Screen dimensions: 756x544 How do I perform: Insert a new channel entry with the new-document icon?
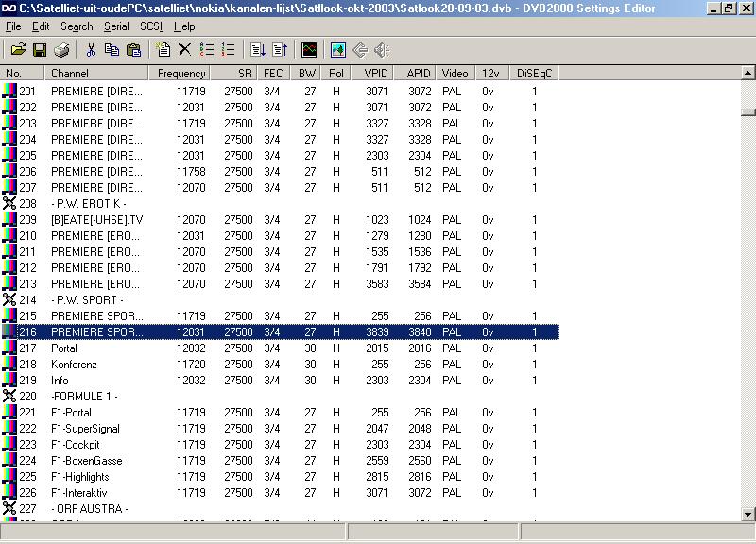tap(163, 50)
